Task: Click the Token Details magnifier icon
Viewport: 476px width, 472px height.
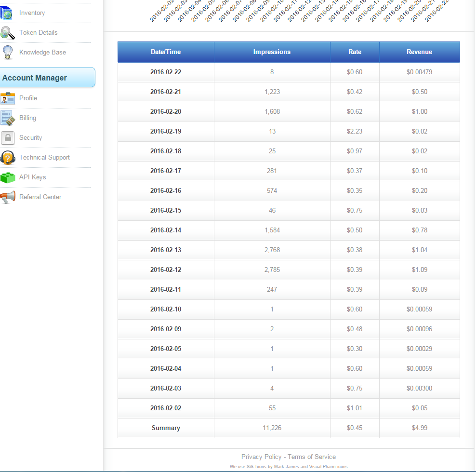Action: pyautogui.click(x=7, y=33)
